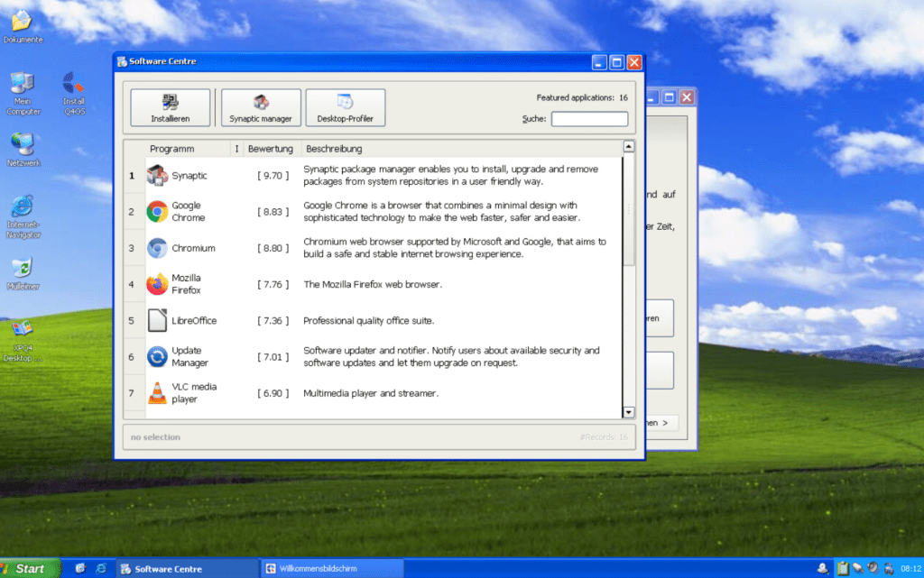Click the scrollbar down arrow
The height and width of the screenshot is (578, 924).
[628, 411]
